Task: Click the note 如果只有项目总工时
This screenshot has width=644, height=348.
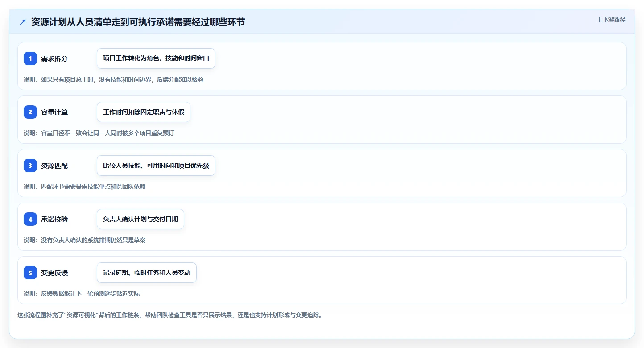Action: point(114,79)
